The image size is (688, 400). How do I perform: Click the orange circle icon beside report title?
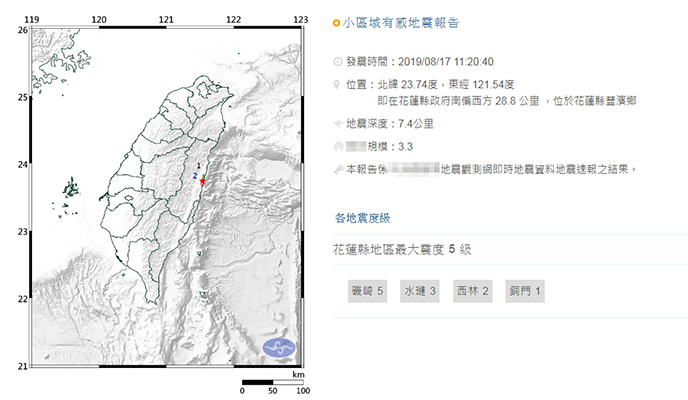coord(337,21)
